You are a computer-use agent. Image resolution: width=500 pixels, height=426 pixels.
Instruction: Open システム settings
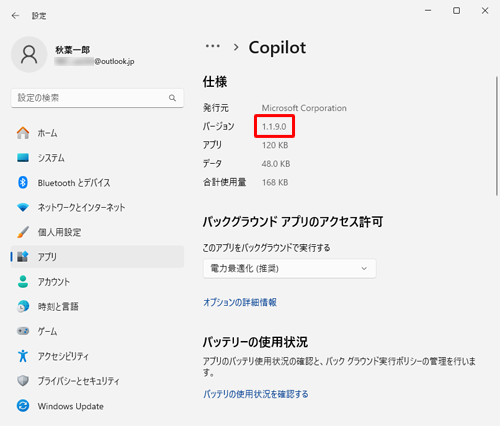point(97,158)
